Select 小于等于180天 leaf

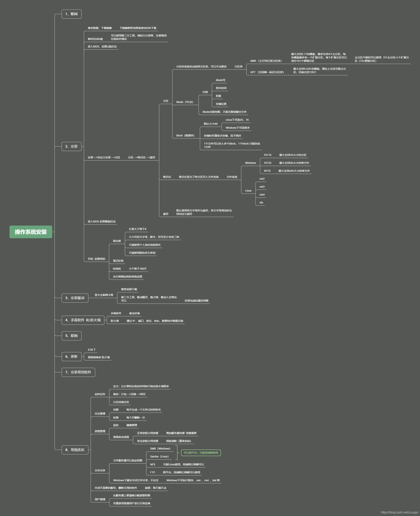(x=138, y=269)
